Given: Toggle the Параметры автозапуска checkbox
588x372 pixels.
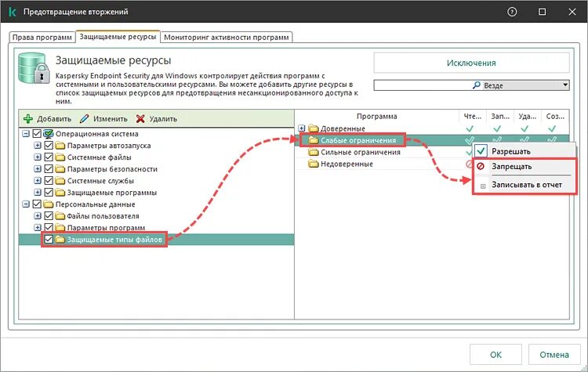Looking at the screenshot, I should pos(49,146).
